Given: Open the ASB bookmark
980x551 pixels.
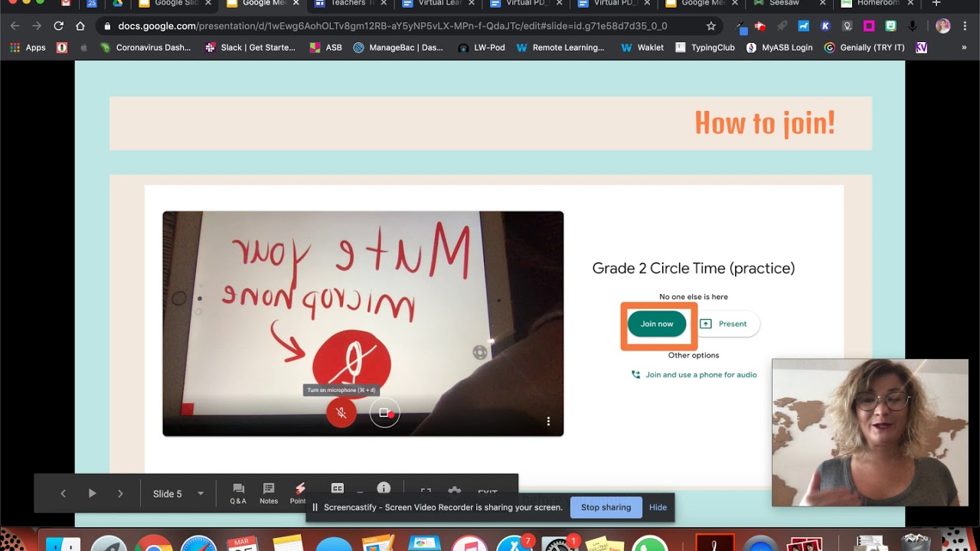Looking at the screenshot, I should (x=325, y=47).
